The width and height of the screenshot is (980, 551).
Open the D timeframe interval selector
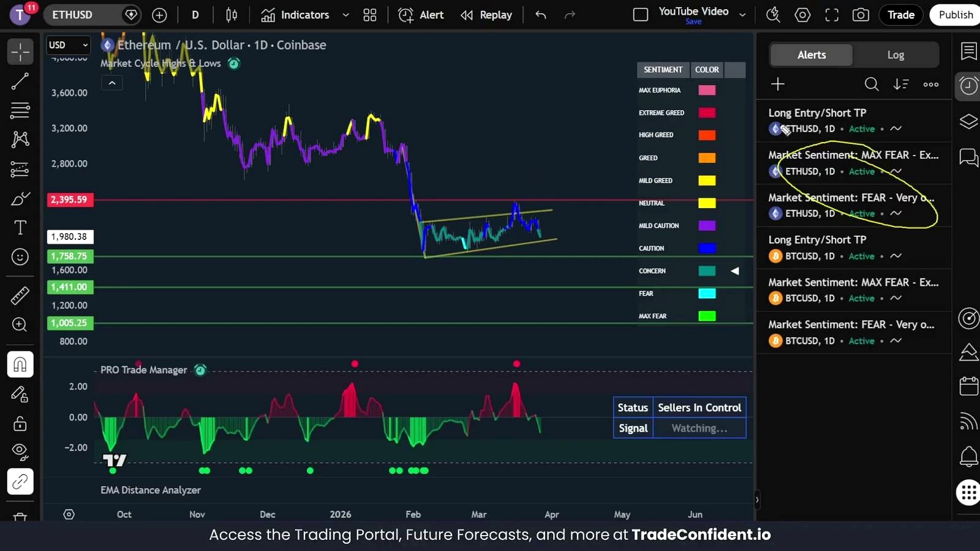pyautogui.click(x=195, y=15)
